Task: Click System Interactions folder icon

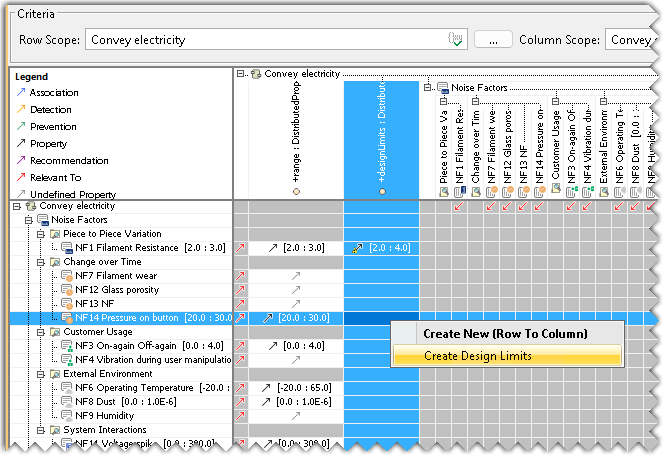Action: 55,430
